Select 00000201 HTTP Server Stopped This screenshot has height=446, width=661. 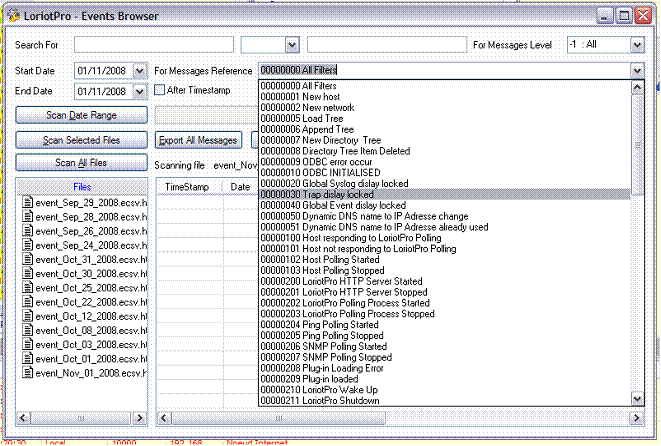click(x=445, y=292)
